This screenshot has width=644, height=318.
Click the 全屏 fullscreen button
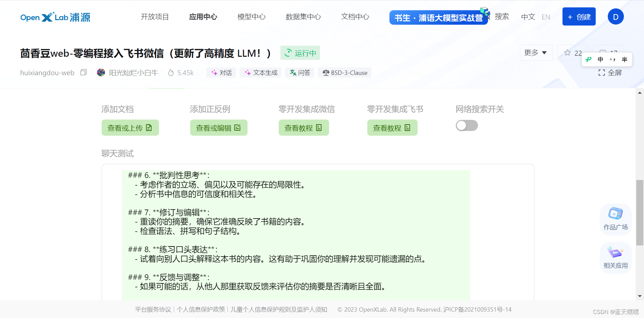click(610, 73)
